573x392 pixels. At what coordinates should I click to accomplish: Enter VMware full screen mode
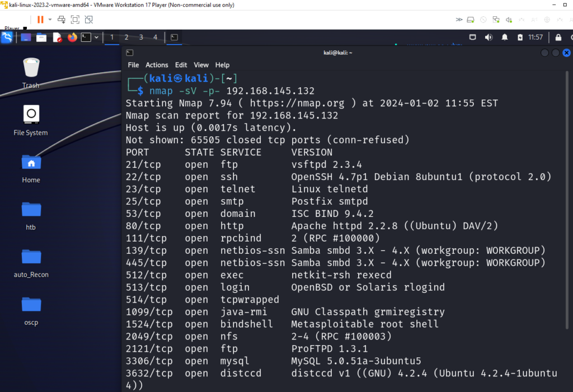coord(75,20)
